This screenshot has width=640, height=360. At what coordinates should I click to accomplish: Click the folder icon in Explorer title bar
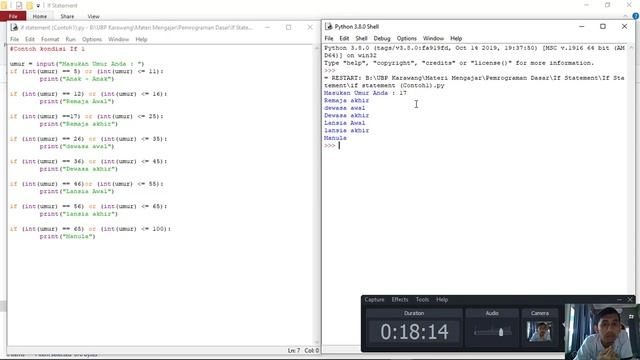pos(4,5)
